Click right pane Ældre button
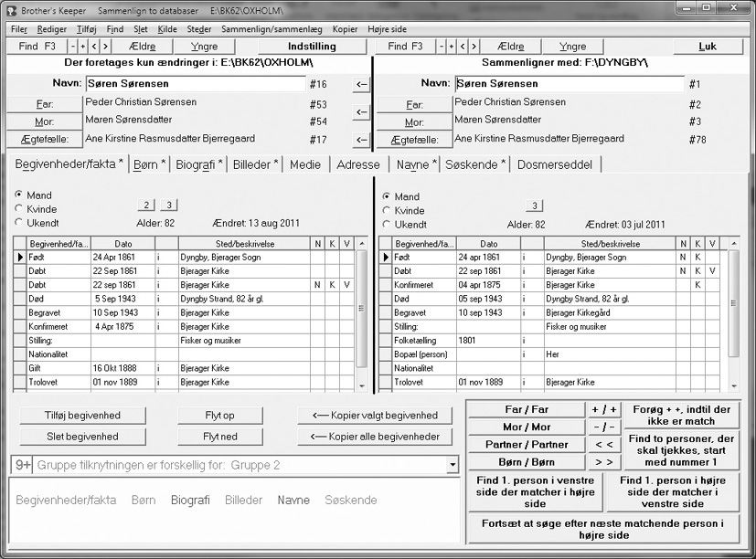Screen dimensions: 756x559 510,47
